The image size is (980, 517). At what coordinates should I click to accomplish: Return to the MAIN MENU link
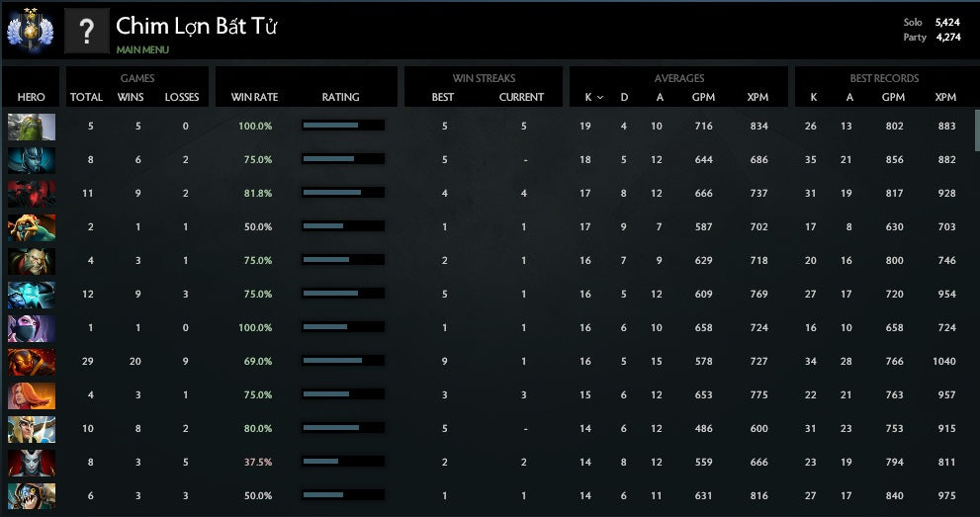pyautogui.click(x=142, y=49)
